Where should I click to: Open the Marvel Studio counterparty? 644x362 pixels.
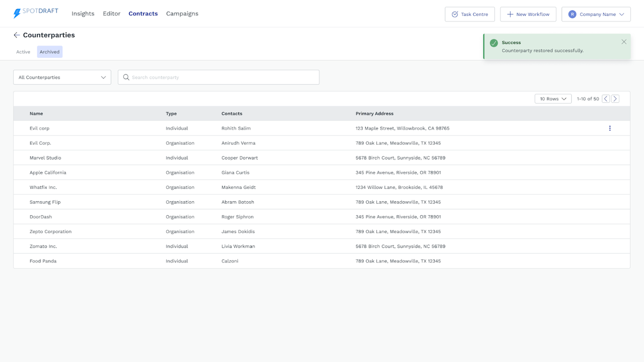tap(45, 158)
